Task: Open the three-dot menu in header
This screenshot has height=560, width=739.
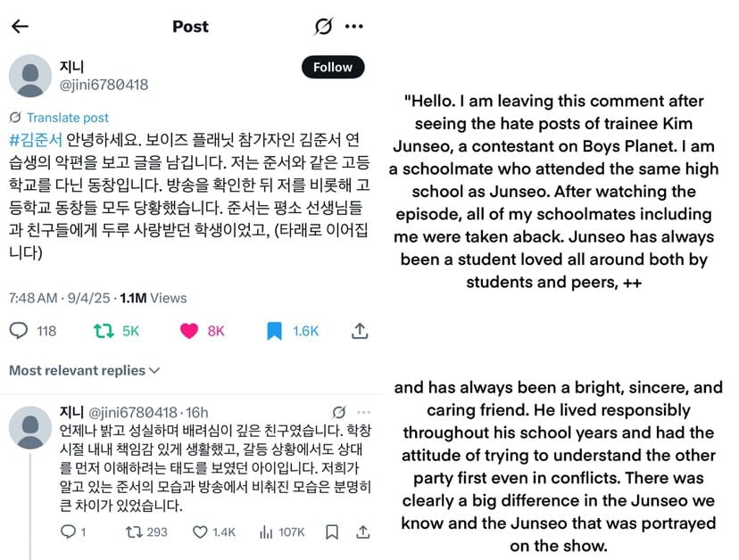Action: coord(354,26)
